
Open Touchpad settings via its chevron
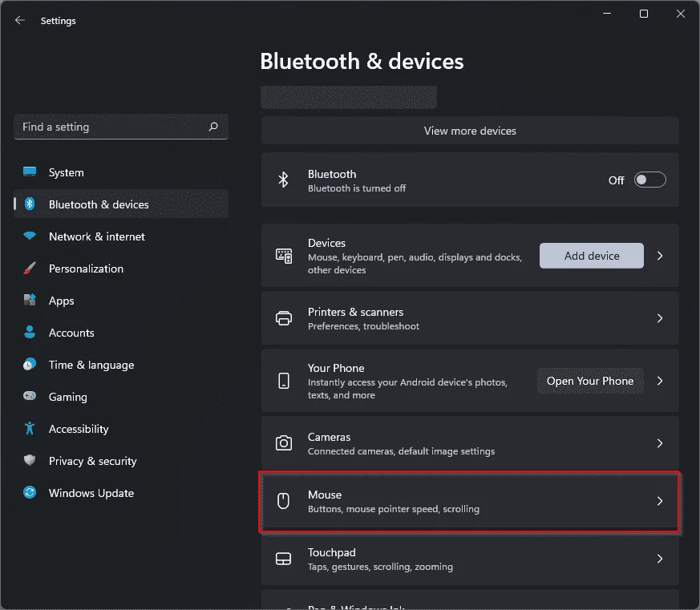(660, 559)
